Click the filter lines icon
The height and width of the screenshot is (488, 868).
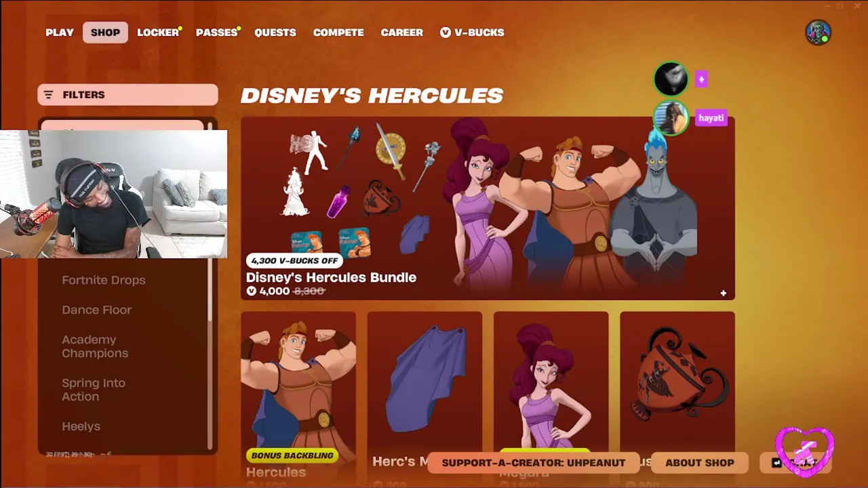click(x=48, y=95)
